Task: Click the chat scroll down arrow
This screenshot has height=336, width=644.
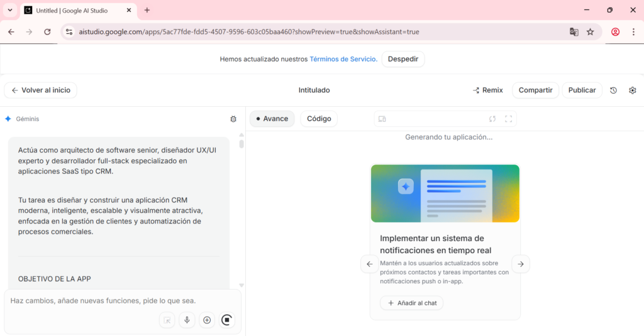Action: coord(241,285)
